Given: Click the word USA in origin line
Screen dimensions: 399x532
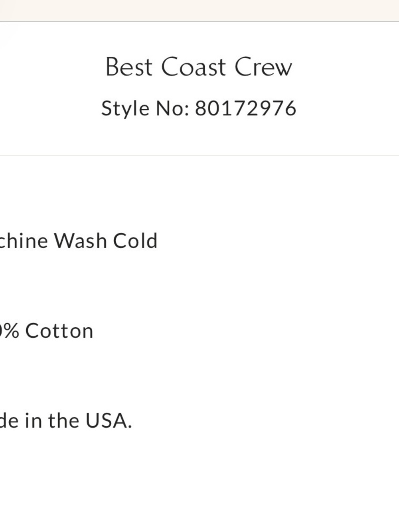Looking at the screenshot, I should [x=109, y=420].
